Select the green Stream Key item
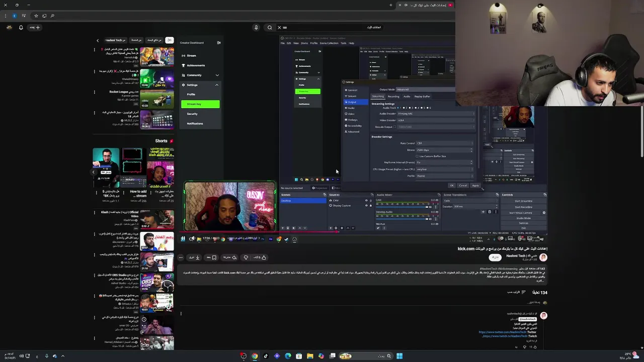The width and height of the screenshot is (644, 362). coord(200,104)
